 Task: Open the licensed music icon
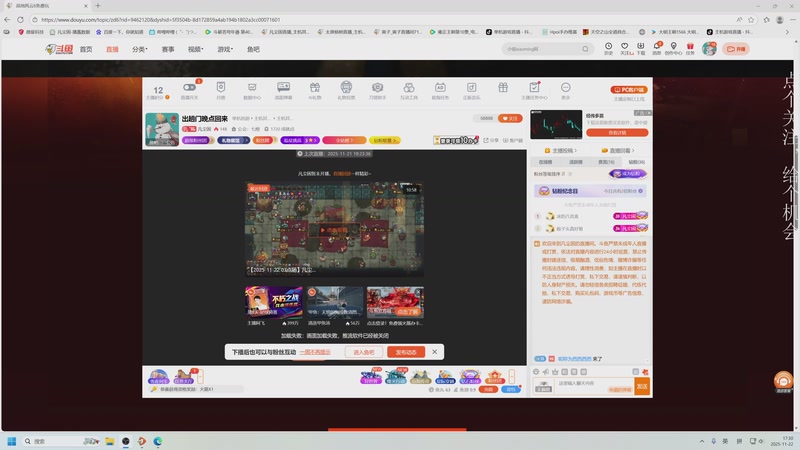coord(471,88)
